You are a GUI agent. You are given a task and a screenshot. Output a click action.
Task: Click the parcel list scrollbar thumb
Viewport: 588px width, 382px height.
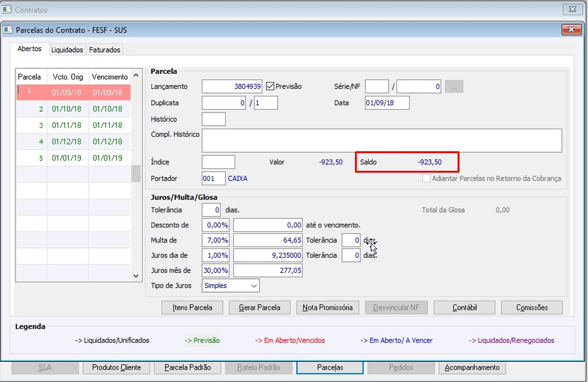[x=136, y=173]
